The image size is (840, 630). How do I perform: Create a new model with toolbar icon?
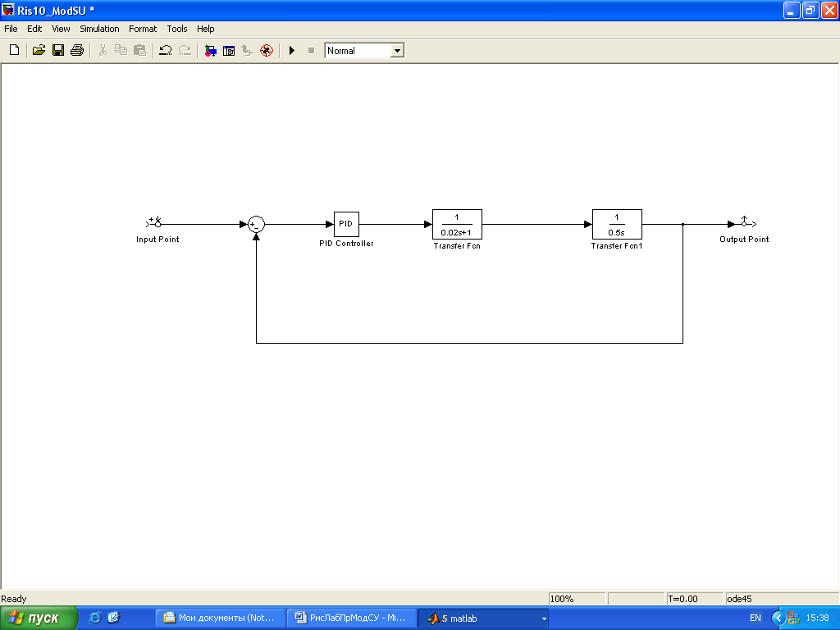tap(15, 50)
